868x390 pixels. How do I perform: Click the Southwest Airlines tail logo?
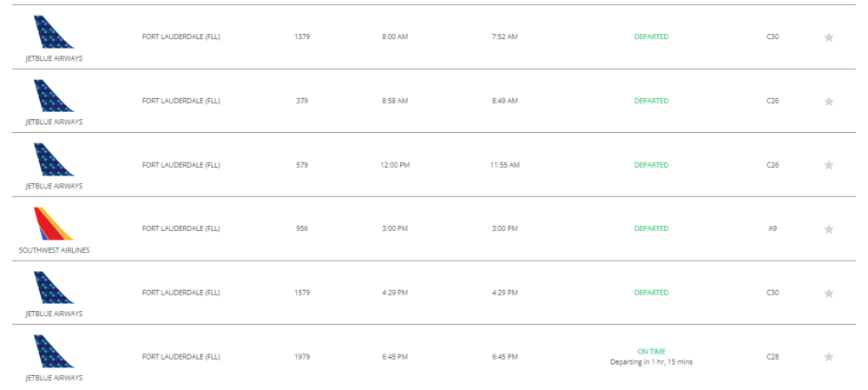coord(54,224)
